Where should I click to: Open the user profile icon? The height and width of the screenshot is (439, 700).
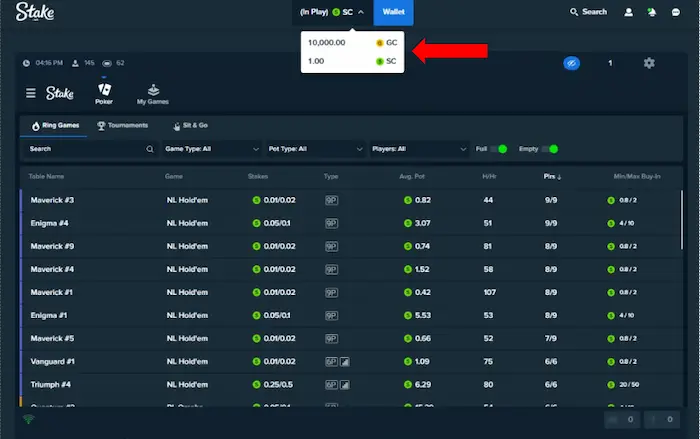(x=628, y=12)
